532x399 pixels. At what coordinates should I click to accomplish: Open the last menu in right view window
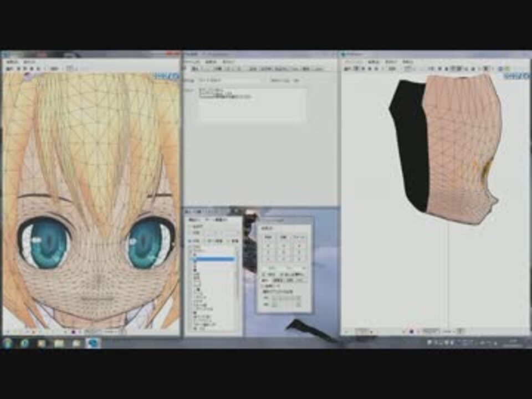pos(408,62)
